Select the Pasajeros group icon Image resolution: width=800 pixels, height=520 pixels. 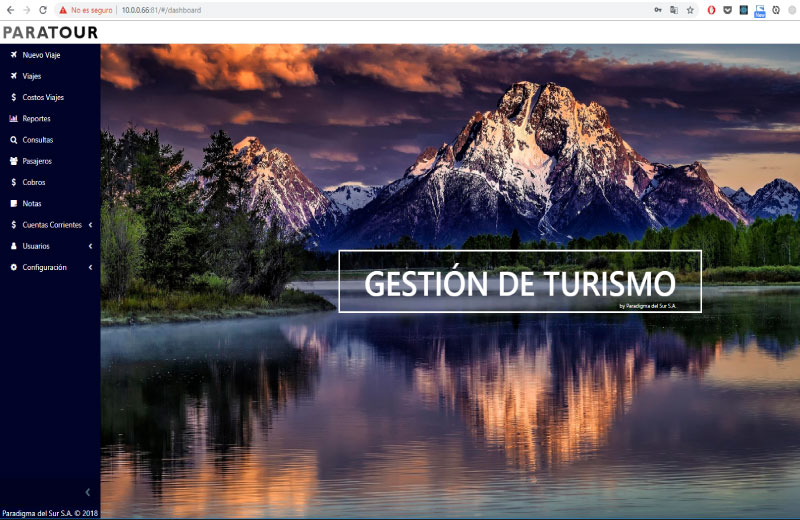pyautogui.click(x=13, y=161)
